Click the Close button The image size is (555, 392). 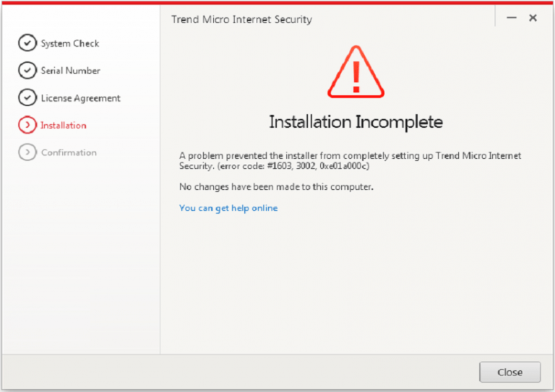point(510,373)
